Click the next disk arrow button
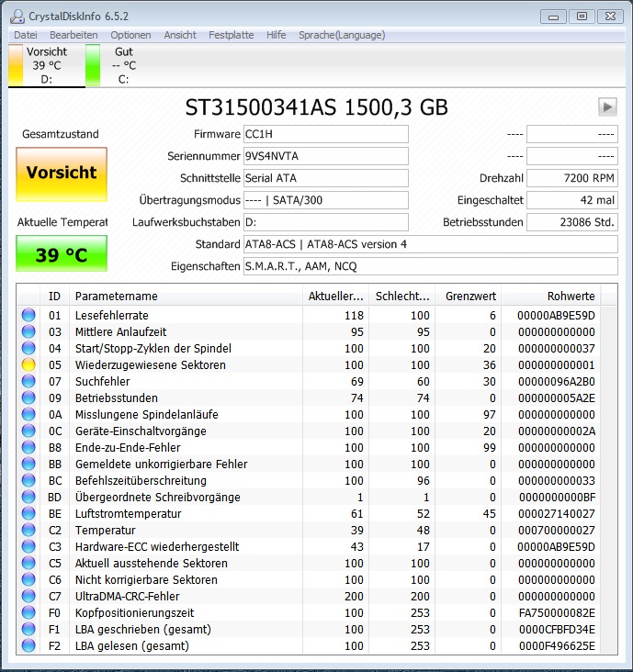This screenshot has width=633, height=672. 607,107
